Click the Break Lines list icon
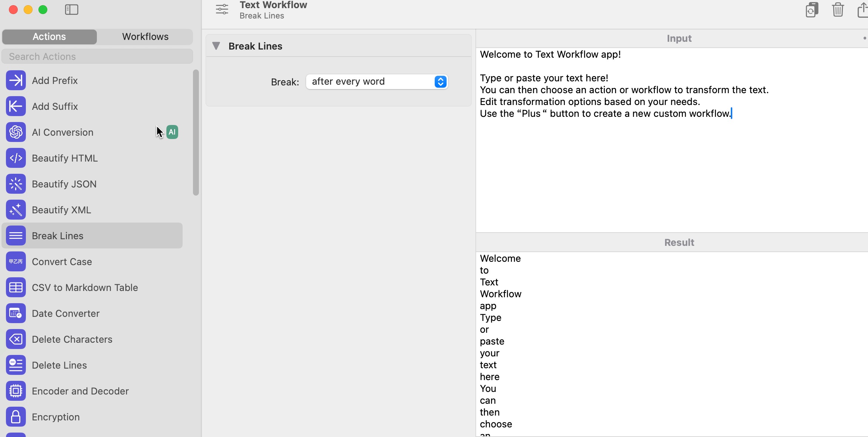The image size is (868, 437). click(16, 236)
